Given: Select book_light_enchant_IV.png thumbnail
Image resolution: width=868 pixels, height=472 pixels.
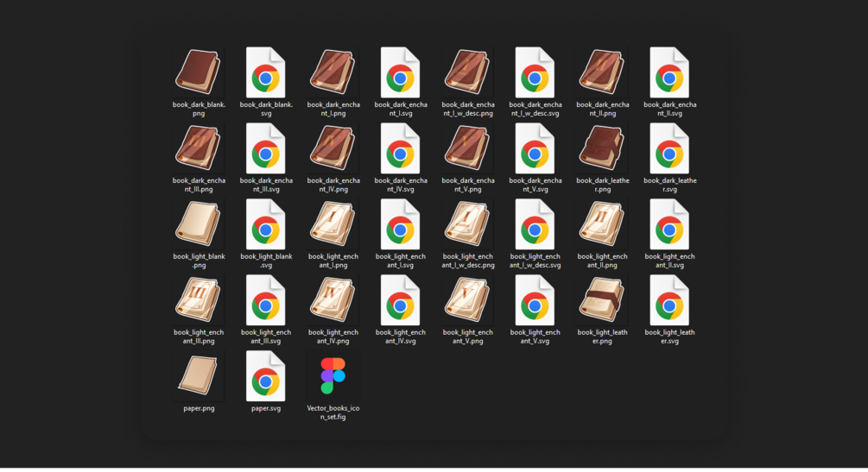Looking at the screenshot, I should [x=333, y=299].
